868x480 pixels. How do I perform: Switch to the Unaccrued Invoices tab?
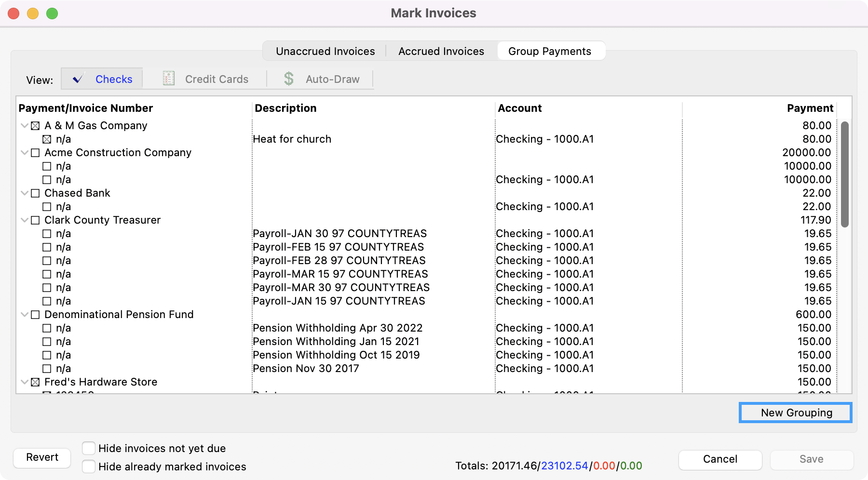[x=325, y=51]
